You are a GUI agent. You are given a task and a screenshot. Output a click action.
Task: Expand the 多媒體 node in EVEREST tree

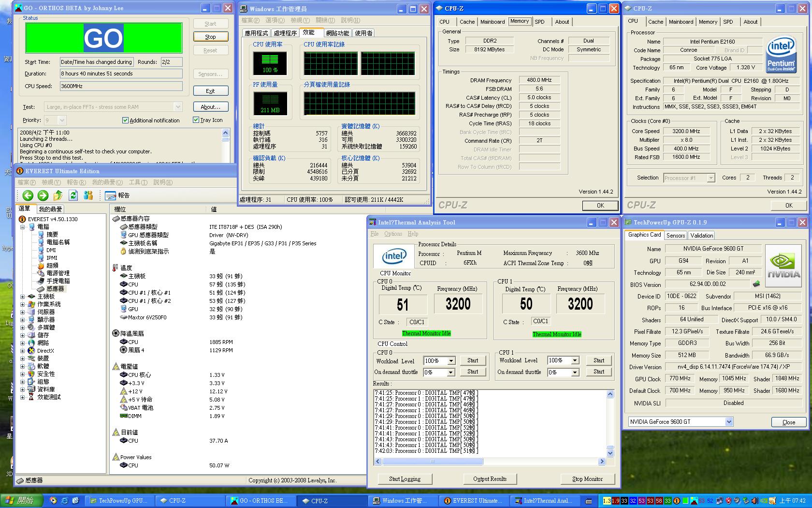pyautogui.click(x=22, y=328)
